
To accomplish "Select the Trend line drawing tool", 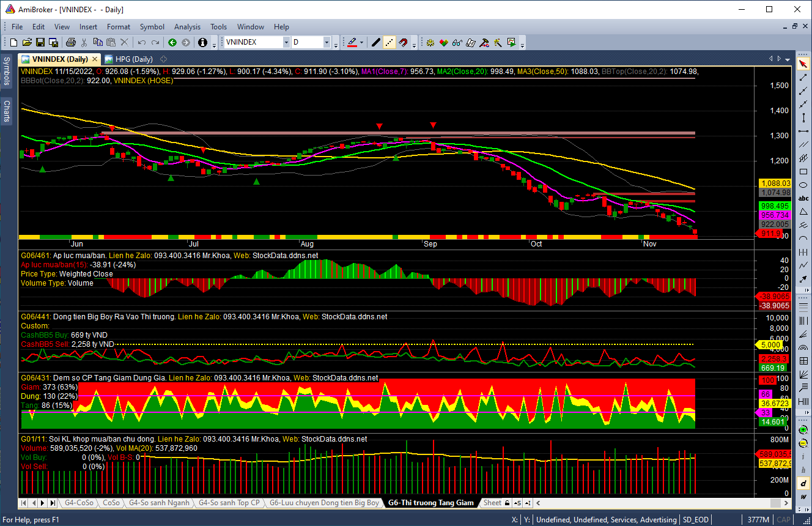I will 803,78.
